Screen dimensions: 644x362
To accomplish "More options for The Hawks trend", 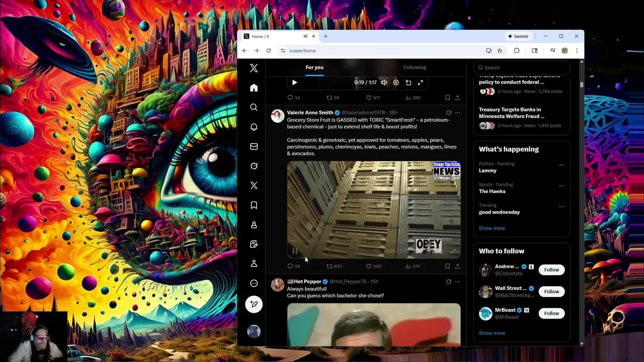I will click(561, 186).
